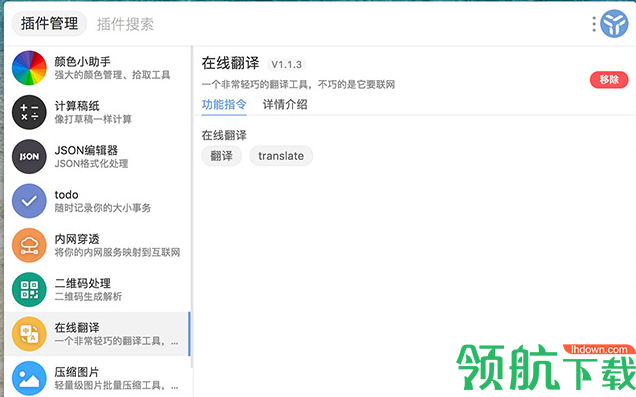Viewport: 636px width, 397px height.
Task: Switch to the 插件管理 tab
Action: 49,24
